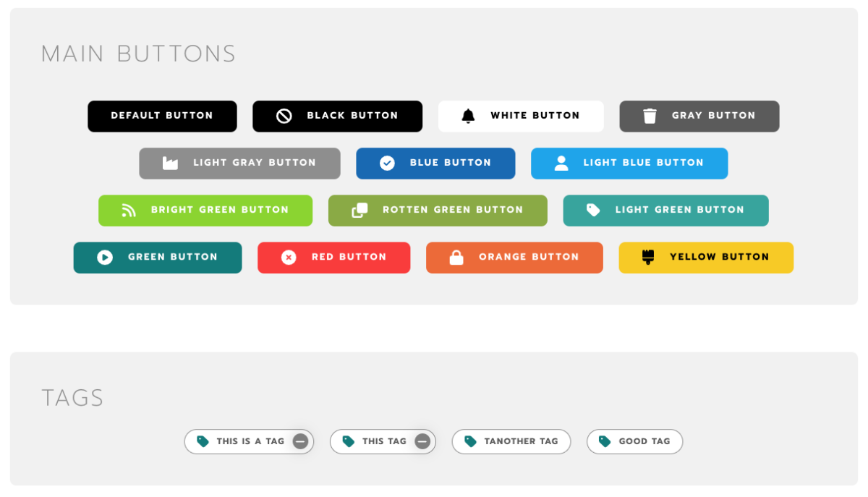Viewport: 868px width, 497px height.
Task: Click the Main Buttons heading
Action: (138, 54)
